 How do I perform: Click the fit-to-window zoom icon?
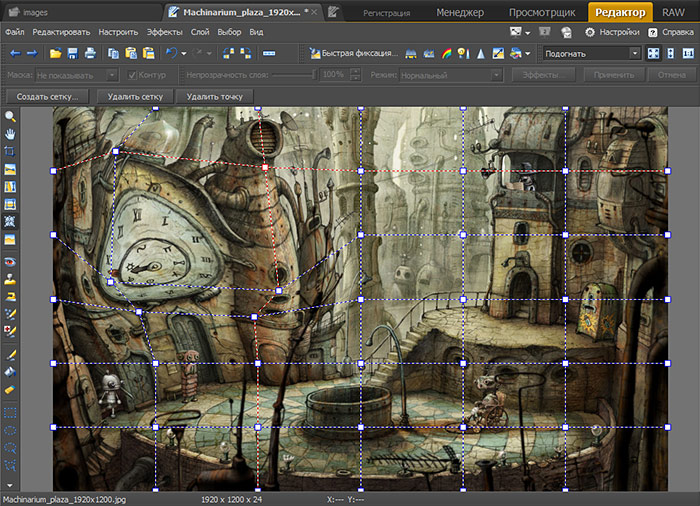pos(653,54)
